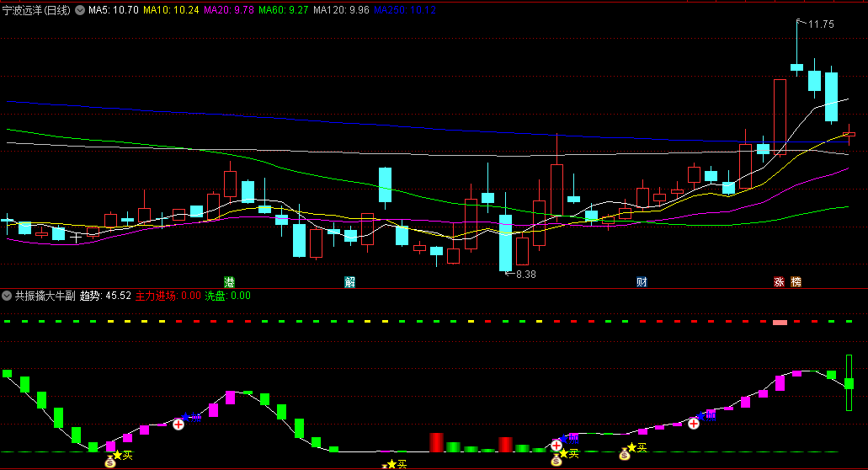Click the magenta MA20: 9.78 legend label
Image resolution: width=868 pixels, height=470 pixels.
tap(229, 10)
